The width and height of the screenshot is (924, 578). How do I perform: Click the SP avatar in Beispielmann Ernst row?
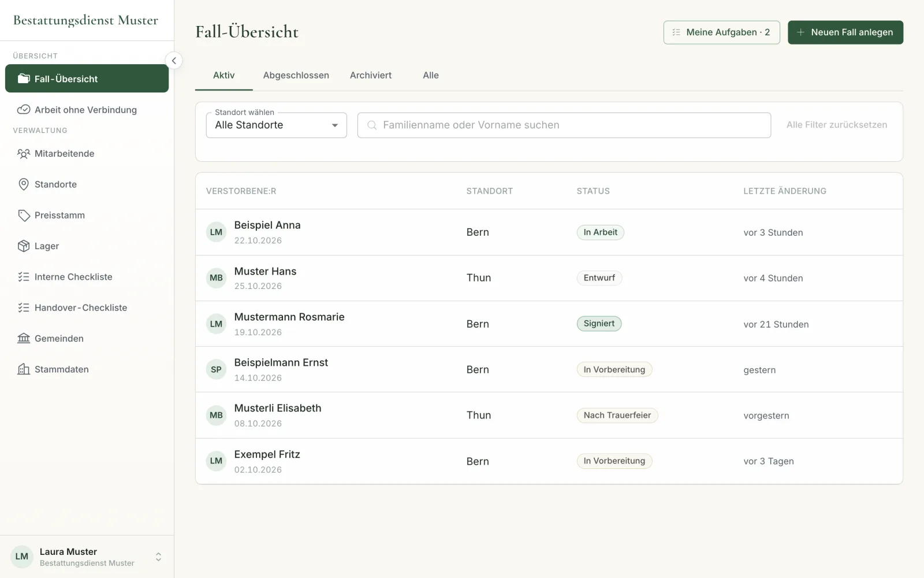click(216, 369)
